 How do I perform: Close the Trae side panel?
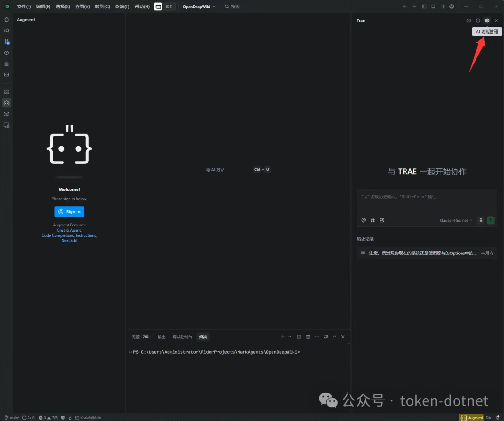pos(496,21)
